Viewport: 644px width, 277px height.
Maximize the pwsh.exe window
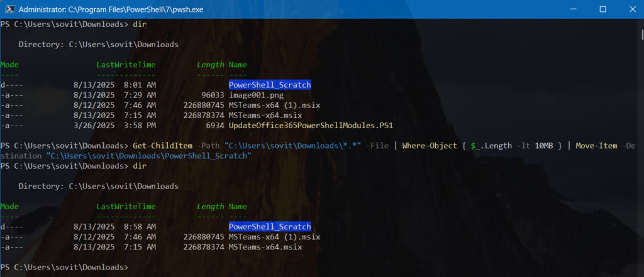click(602, 9)
